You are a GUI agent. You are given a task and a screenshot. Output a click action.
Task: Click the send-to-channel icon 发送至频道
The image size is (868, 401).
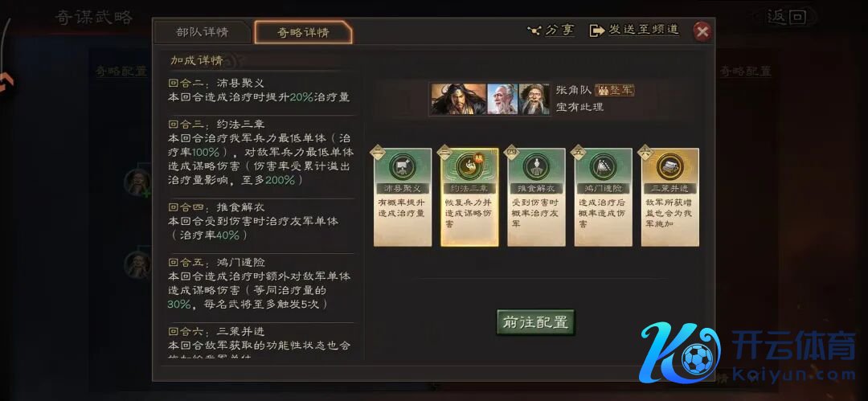pos(596,31)
